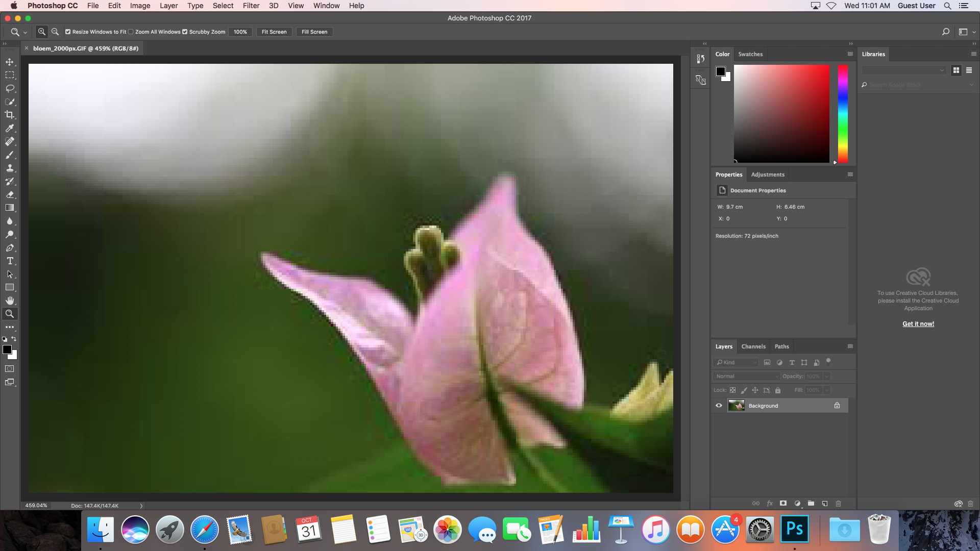Open the Kind filter dropdown in Layers
Screen dimensions: 980x551
pos(736,363)
